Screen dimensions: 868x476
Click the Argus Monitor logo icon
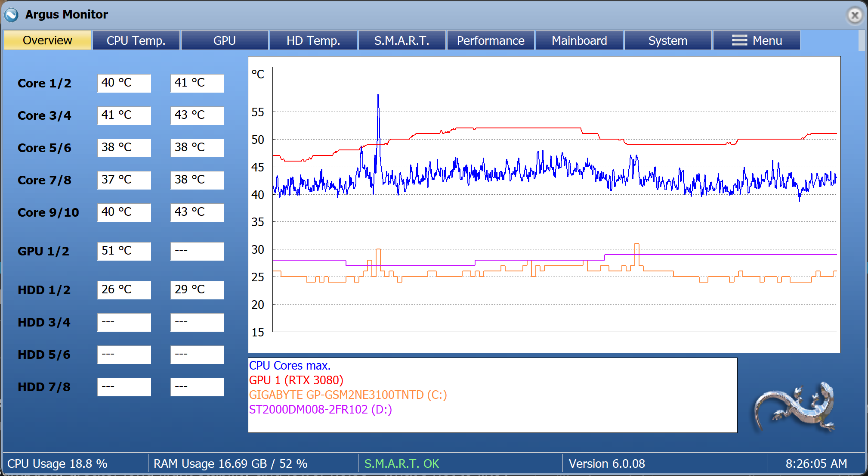coord(12,15)
